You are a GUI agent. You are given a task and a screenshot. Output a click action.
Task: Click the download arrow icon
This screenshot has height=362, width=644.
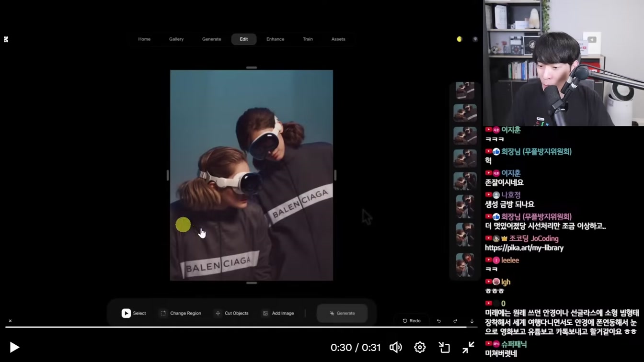(471, 321)
